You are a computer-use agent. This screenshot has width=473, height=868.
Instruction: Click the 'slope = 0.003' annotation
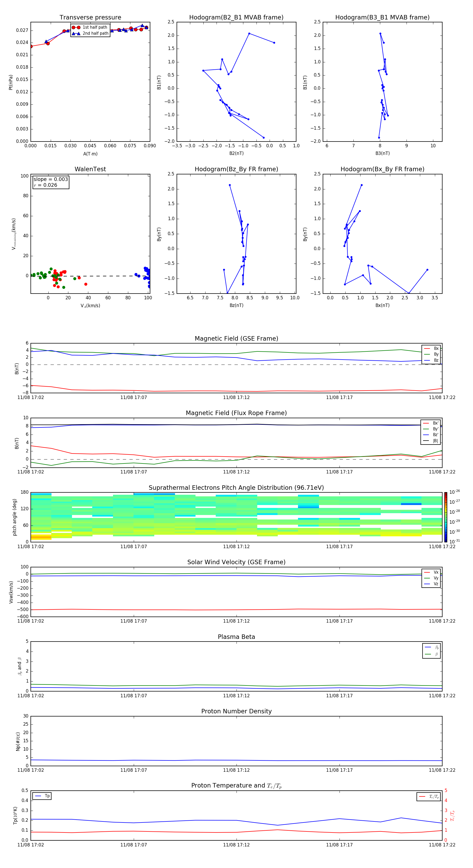pyautogui.click(x=50, y=179)
